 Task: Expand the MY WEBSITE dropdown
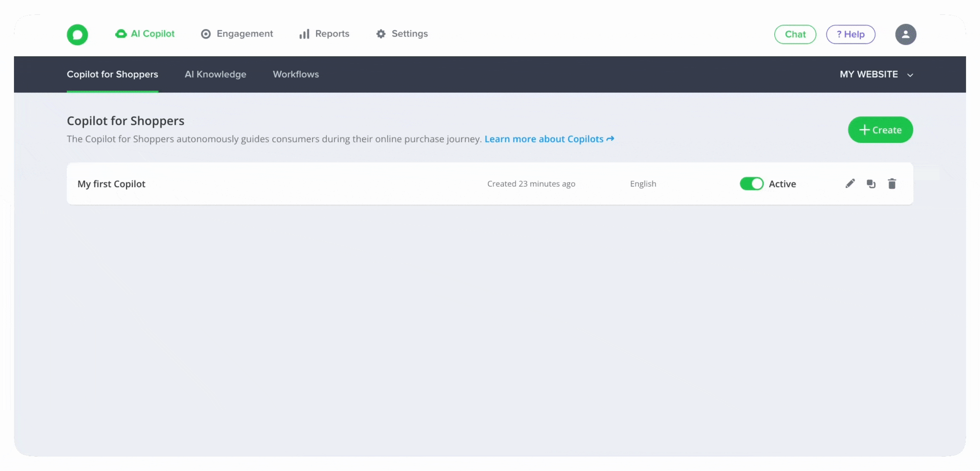point(868,75)
